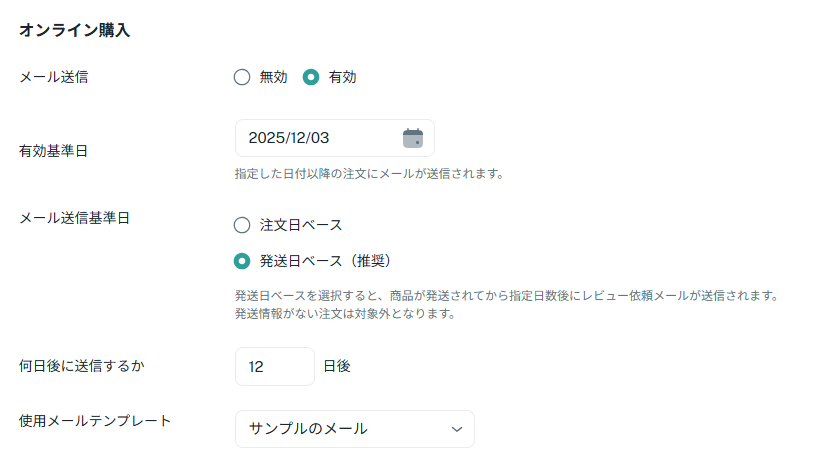Click the オンライン購入 section heading

tap(74, 31)
